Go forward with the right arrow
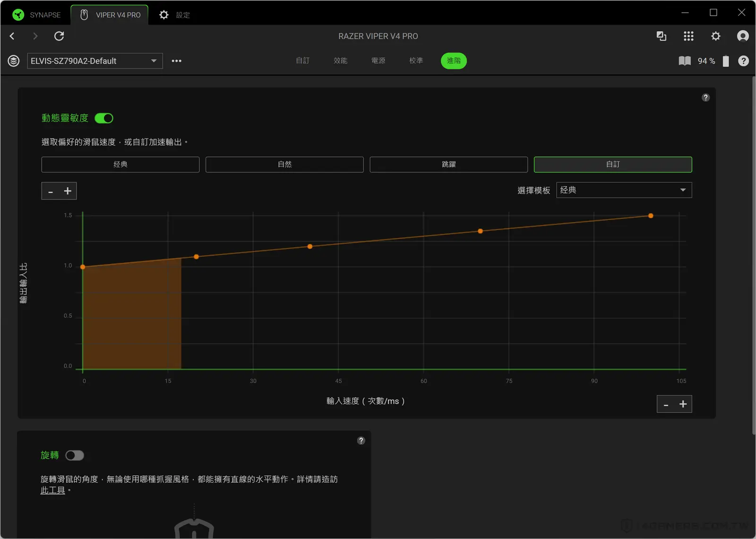The width and height of the screenshot is (756, 539). tap(35, 36)
